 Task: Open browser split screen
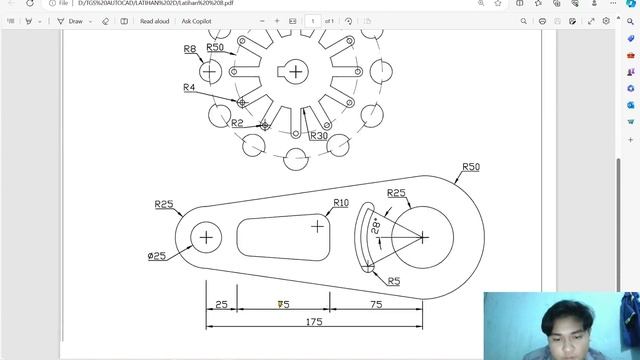(x=520, y=3)
